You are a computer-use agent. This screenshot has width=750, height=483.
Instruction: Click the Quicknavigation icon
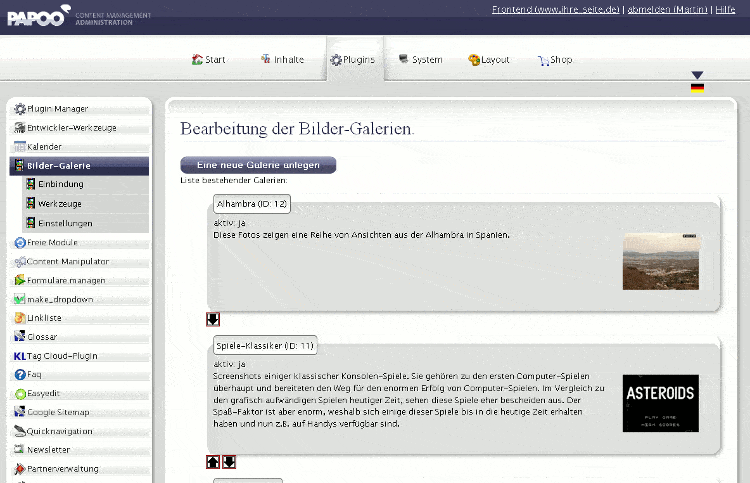pos(20,431)
